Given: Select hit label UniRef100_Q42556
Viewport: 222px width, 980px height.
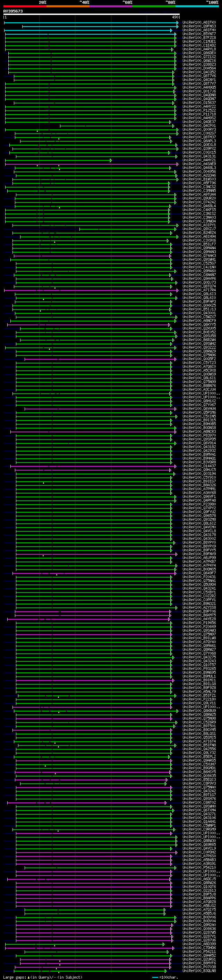Looking at the screenshot, I should pyautogui.click(x=199, y=749).
